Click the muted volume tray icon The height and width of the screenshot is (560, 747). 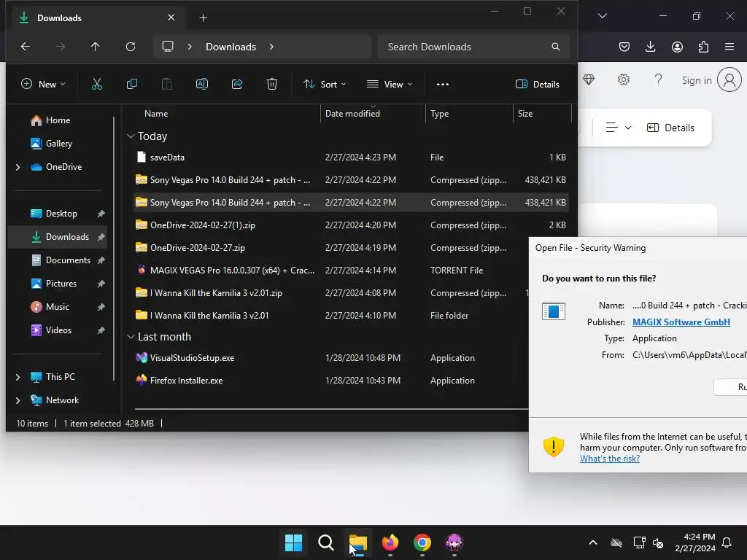pyautogui.click(x=658, y=542)
